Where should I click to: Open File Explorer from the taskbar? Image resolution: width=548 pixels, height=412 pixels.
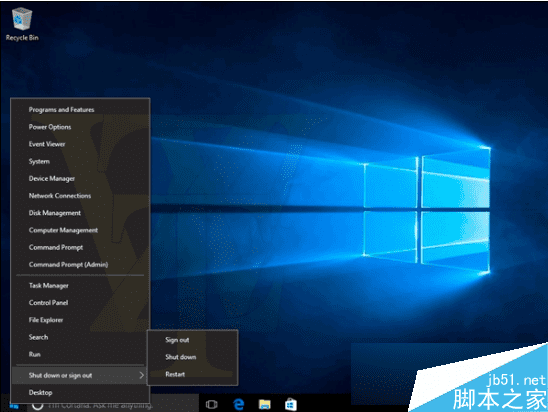pyautogui.click(x=265, y=404)
